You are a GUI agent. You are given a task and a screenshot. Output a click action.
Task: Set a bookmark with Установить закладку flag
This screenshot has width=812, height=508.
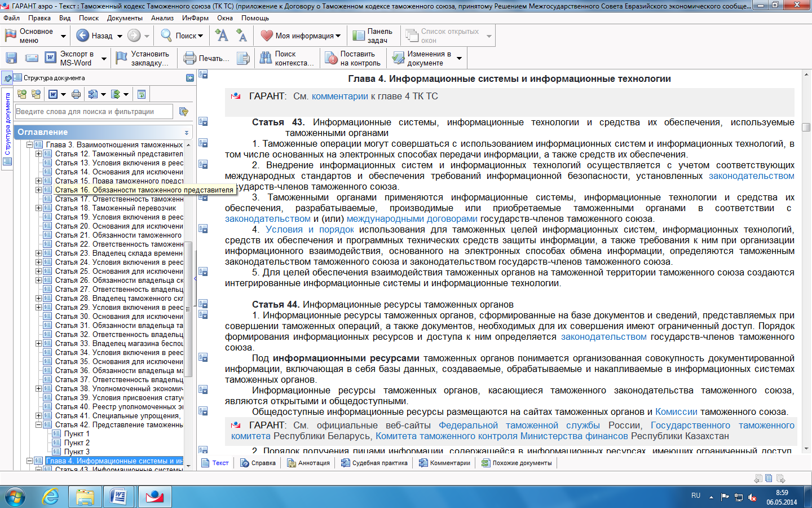point(122,58)
